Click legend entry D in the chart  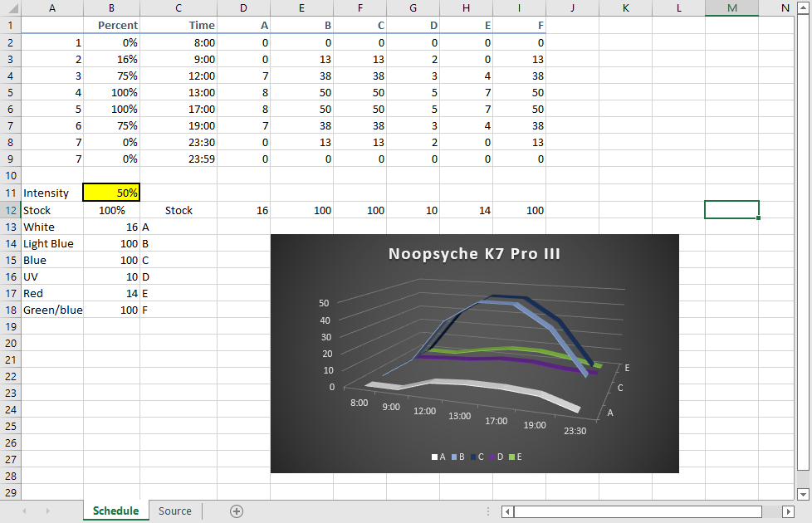tap(496, 457)
